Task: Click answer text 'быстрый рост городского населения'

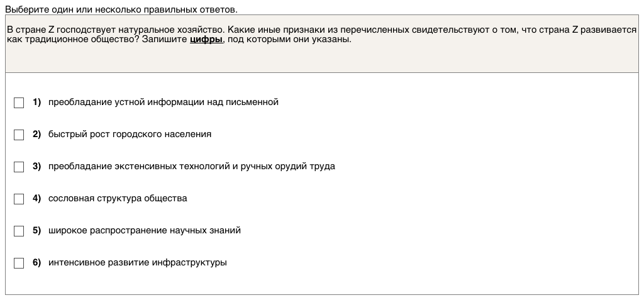Action: 130,134
